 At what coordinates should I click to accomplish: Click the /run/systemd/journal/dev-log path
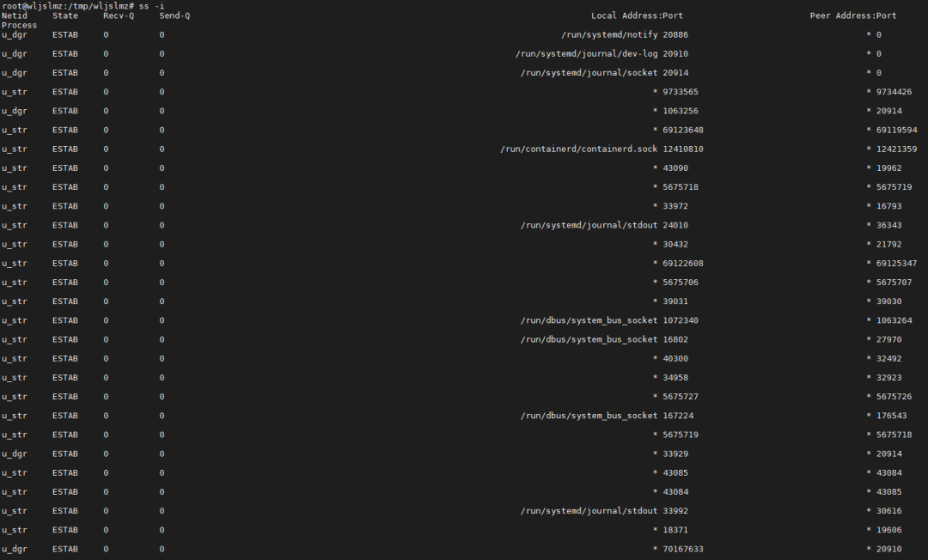tap(587, 54)
